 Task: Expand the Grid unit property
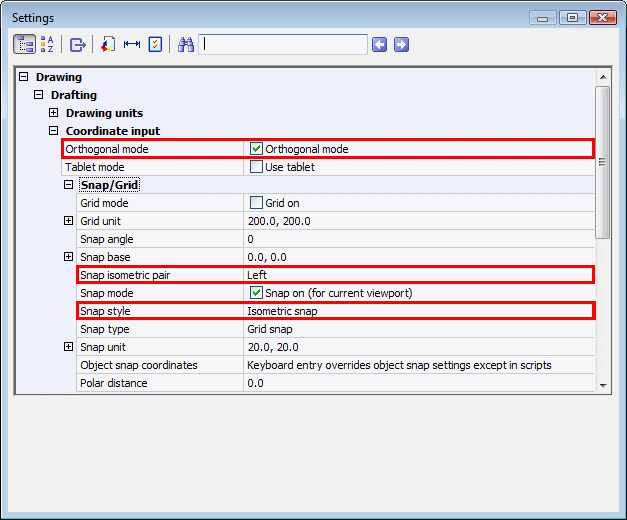69,221
